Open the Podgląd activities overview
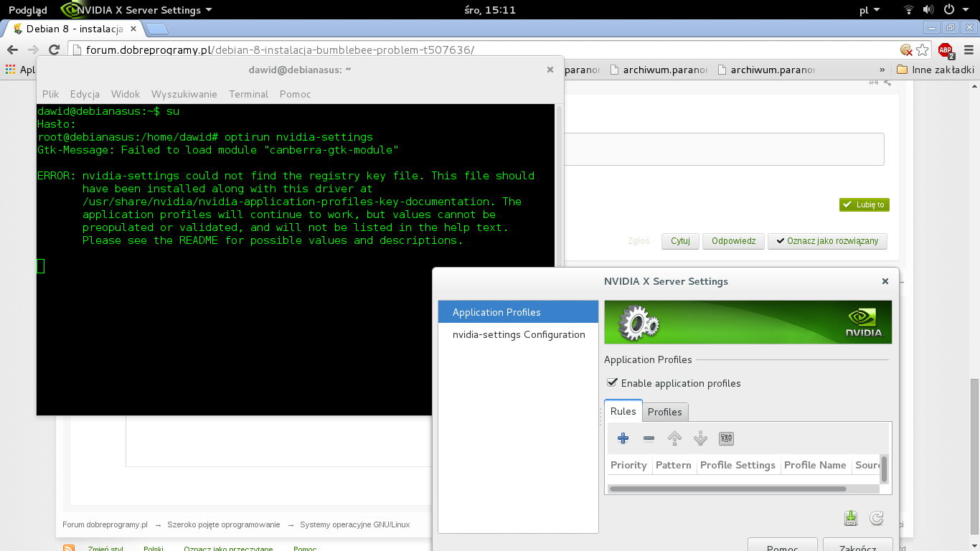This screenshot has height=551, width=980. [28, 10]
